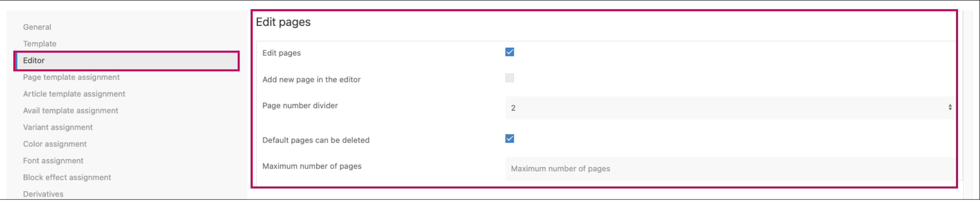Focus the Maximum number of pages field
Viewport: 980px width, 201px height.
coord(729,169)
